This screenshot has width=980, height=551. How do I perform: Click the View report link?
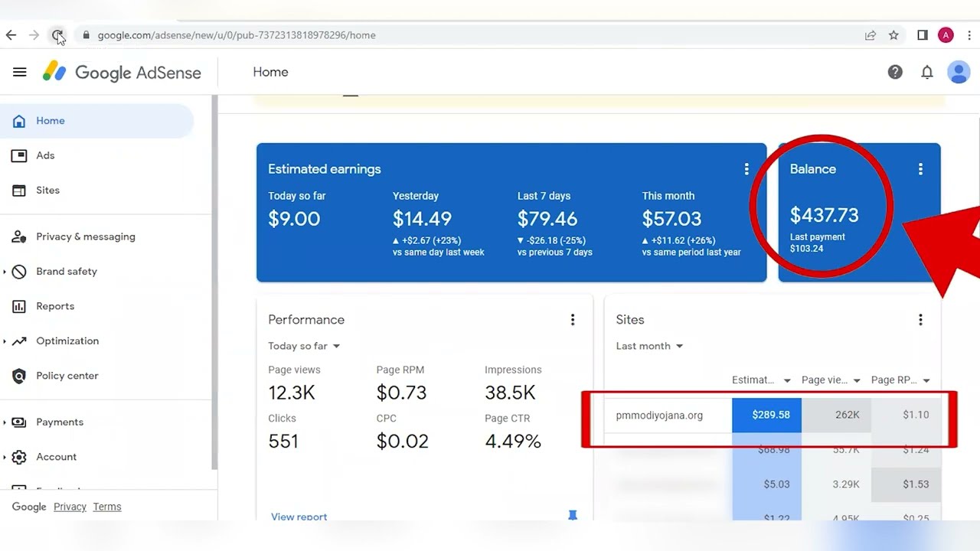coord(299,517)
